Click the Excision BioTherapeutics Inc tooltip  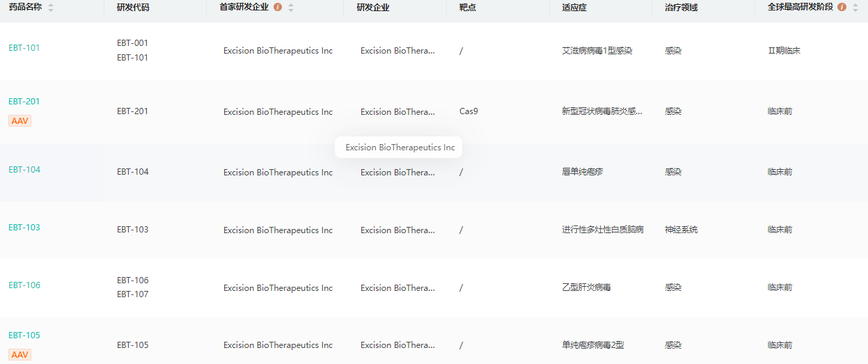click(399, 148)
